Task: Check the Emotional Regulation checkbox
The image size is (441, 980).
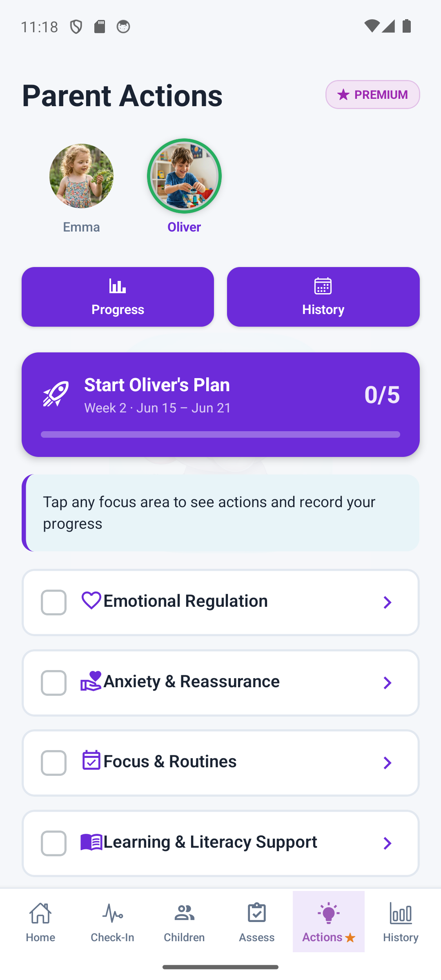Action: point(53,602)
